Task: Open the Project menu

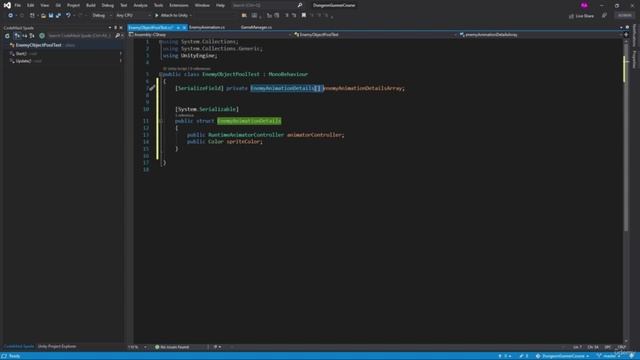Action: 73,5
